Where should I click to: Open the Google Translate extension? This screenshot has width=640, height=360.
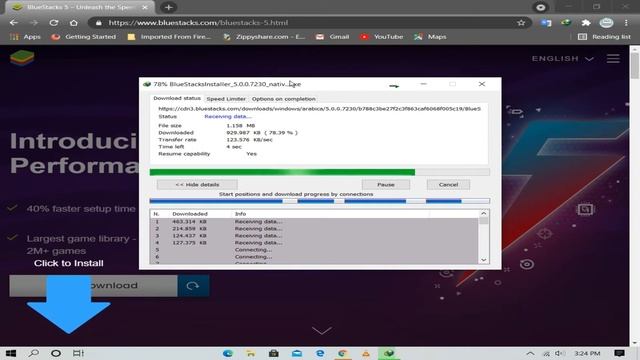click(x=546, y=23)
